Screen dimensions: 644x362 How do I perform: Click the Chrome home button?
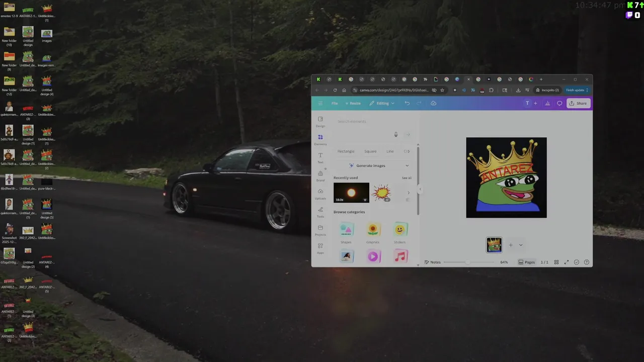click(x=344, y=90)
